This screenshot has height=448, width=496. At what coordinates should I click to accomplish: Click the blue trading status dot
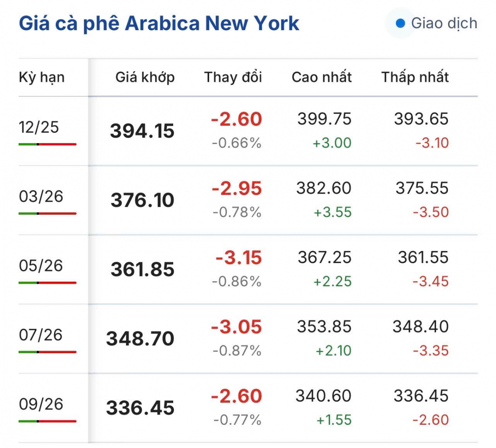click(400, 24)
